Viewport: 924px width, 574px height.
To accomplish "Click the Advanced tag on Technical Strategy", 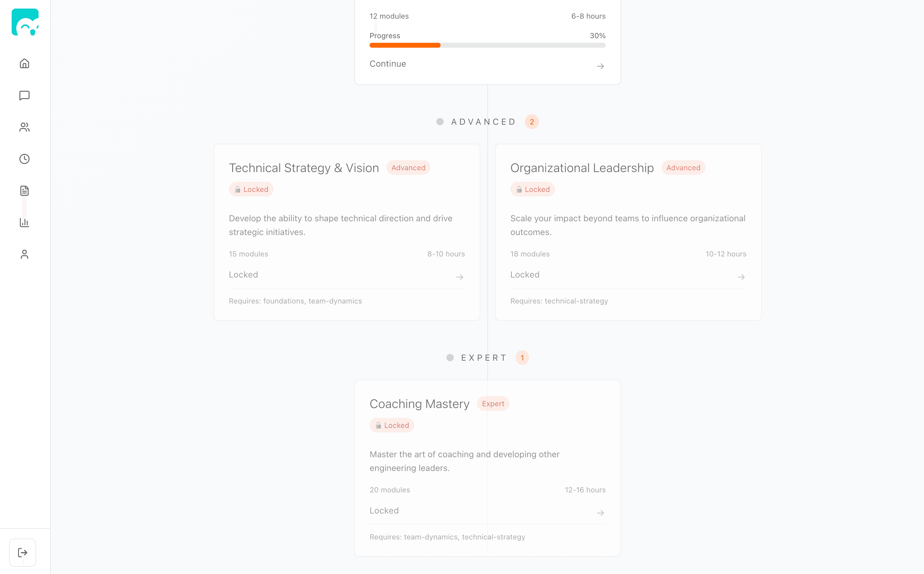I will click(x=408, y=167).
